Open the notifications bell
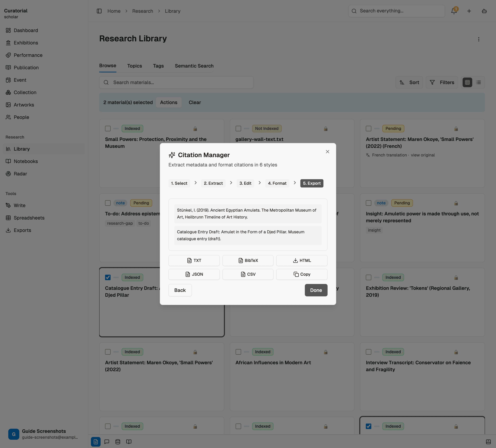The height and width of the screenshot is (448, 496). coord(454,11)
